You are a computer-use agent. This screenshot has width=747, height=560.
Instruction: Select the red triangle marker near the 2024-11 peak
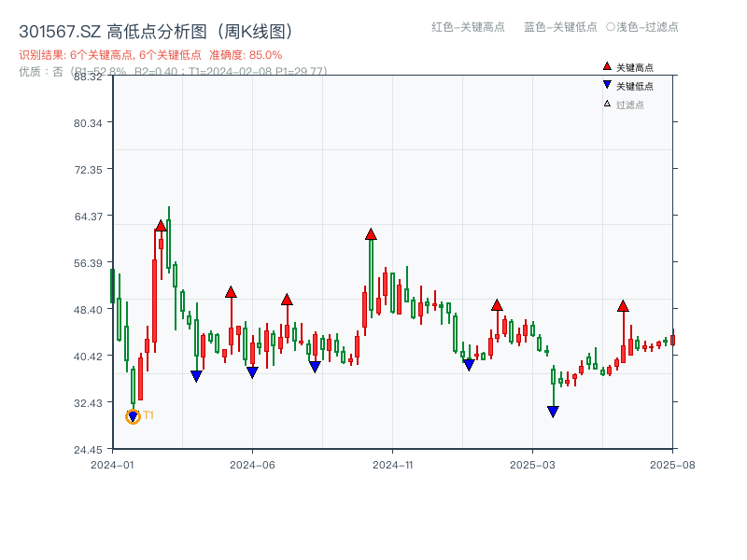[x=371, y=235]
